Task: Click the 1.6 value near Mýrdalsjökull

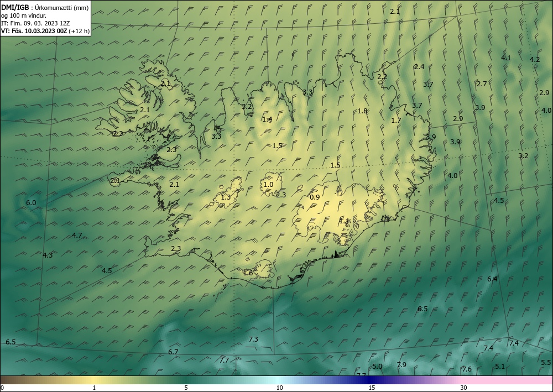Action: coord(248,273)
